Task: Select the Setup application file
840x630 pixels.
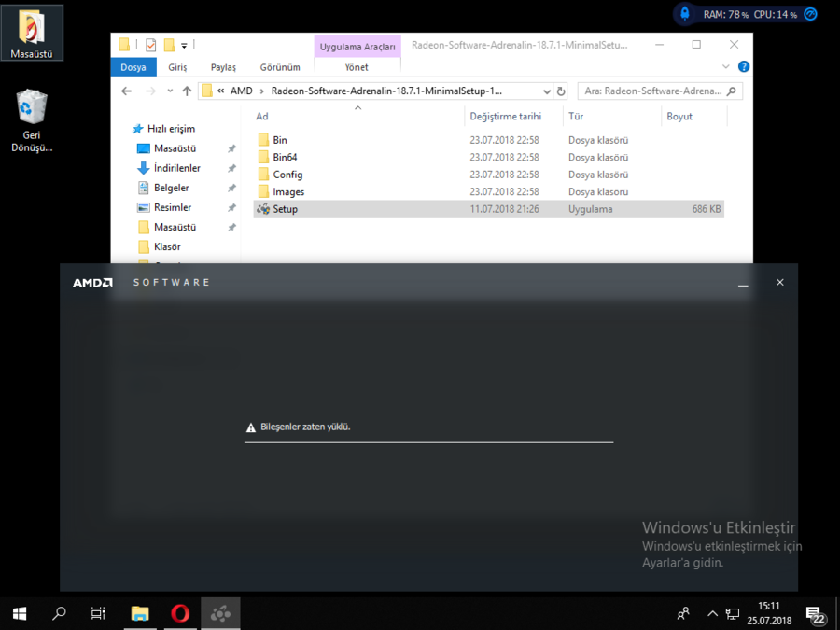Action: pyautogui.click(x=488, y=209)
